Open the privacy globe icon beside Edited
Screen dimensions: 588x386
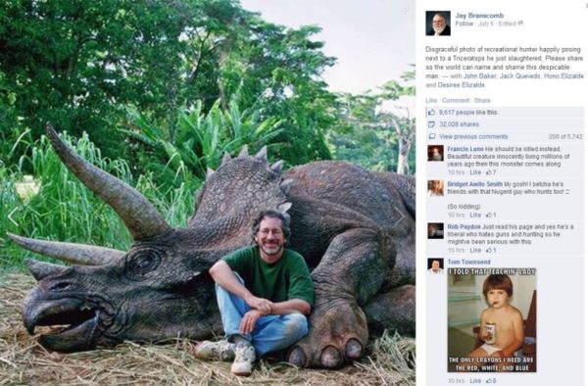pyautogui.click(x=519, y=24)
